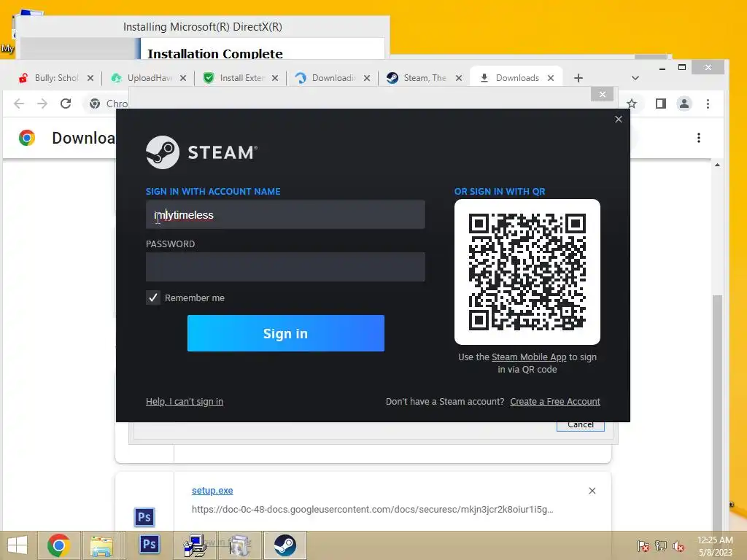Click the account name input field

[285, 215]
